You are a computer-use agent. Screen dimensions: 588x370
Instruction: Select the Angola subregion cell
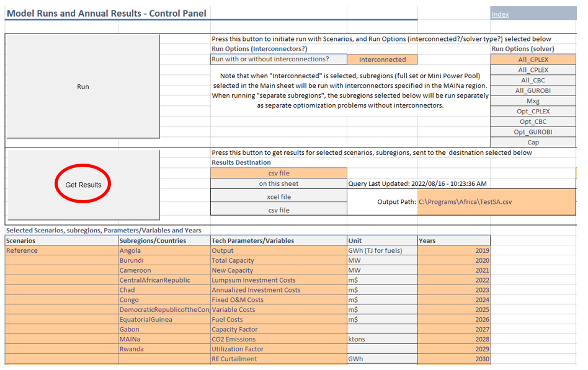(x=164, y=250)
